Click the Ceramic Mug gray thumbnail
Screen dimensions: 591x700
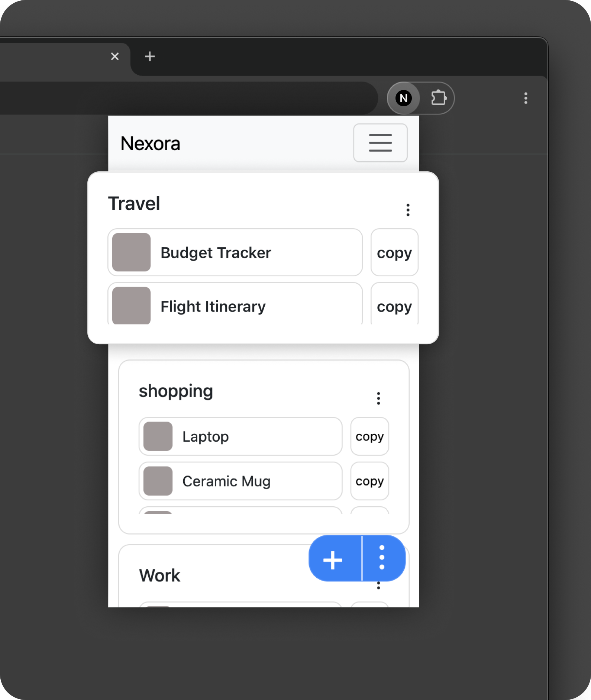(158, 481)
